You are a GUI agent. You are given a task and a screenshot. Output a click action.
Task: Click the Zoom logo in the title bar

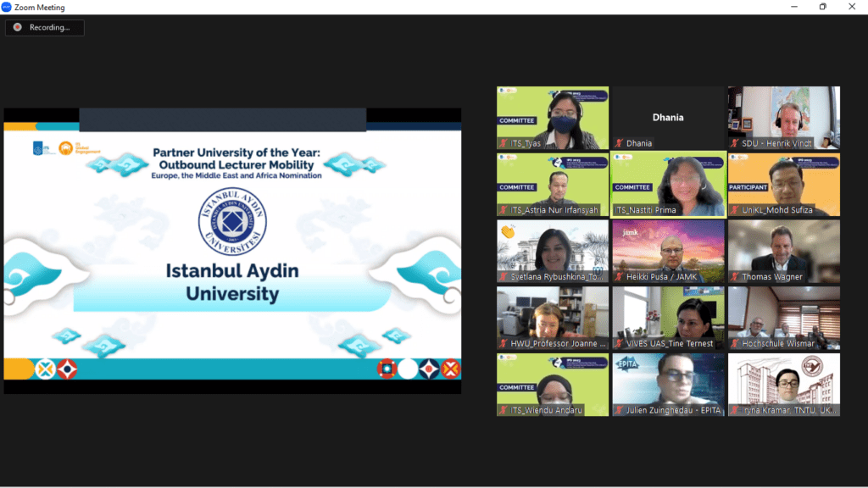point(6,7)
